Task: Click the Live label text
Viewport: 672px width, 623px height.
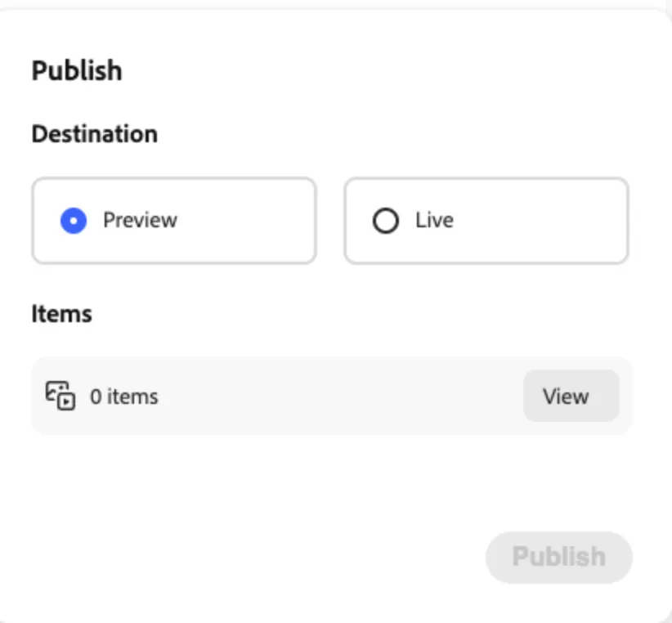Action: pyautogui.click(x=434, y=220)
